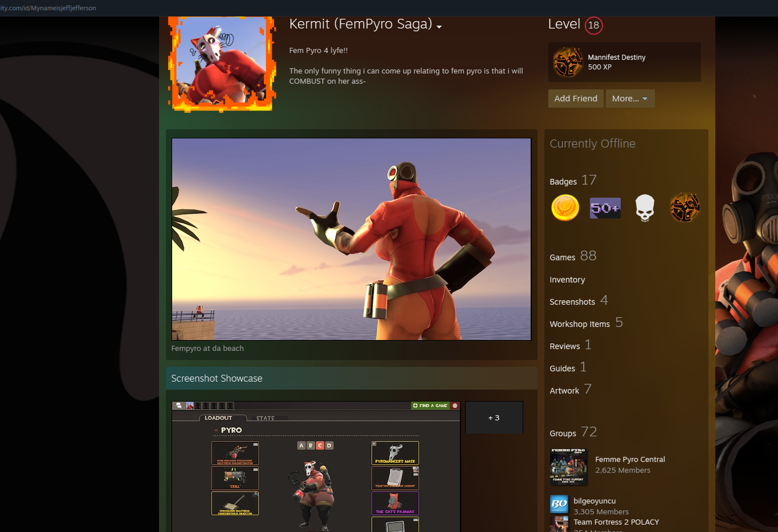778x532 pixels.
Task: Click the Level 18 circle badge
Action: pos(593,25)
